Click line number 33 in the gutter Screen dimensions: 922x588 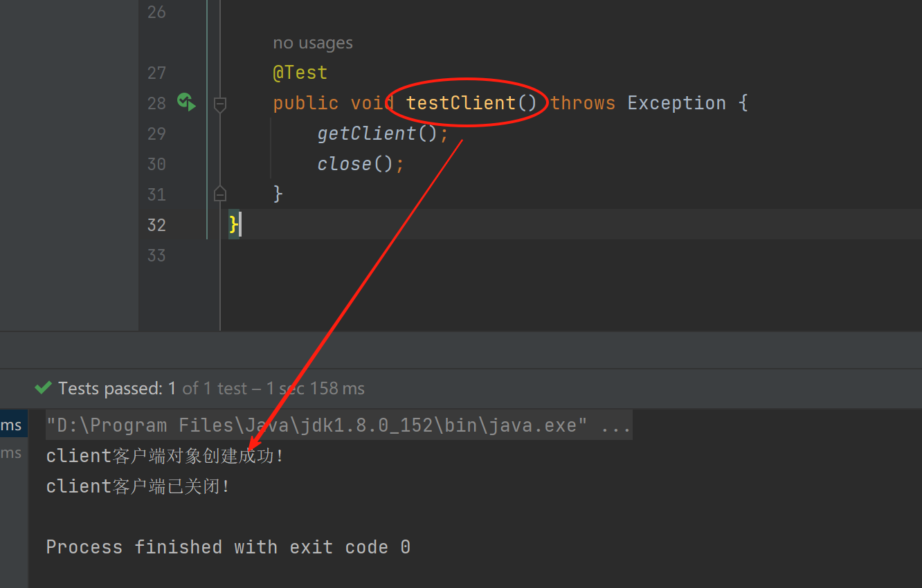tap(156, 255)
